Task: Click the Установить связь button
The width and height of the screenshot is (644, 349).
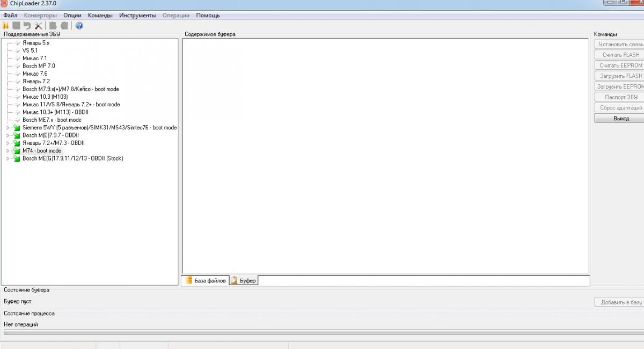Action: [619, 44]
